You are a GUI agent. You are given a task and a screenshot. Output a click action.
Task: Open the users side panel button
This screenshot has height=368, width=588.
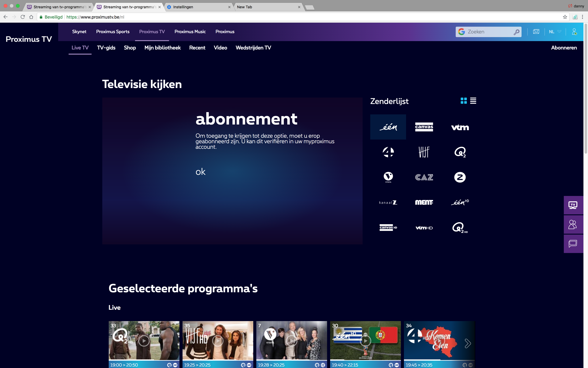point(573,224)
